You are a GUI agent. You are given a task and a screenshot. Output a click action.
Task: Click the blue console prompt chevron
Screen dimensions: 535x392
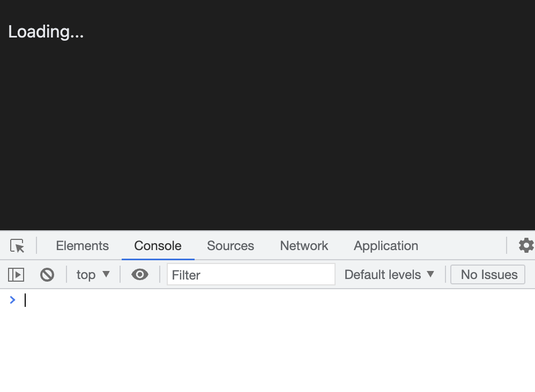pyautogui.click(x=12, y=300)
